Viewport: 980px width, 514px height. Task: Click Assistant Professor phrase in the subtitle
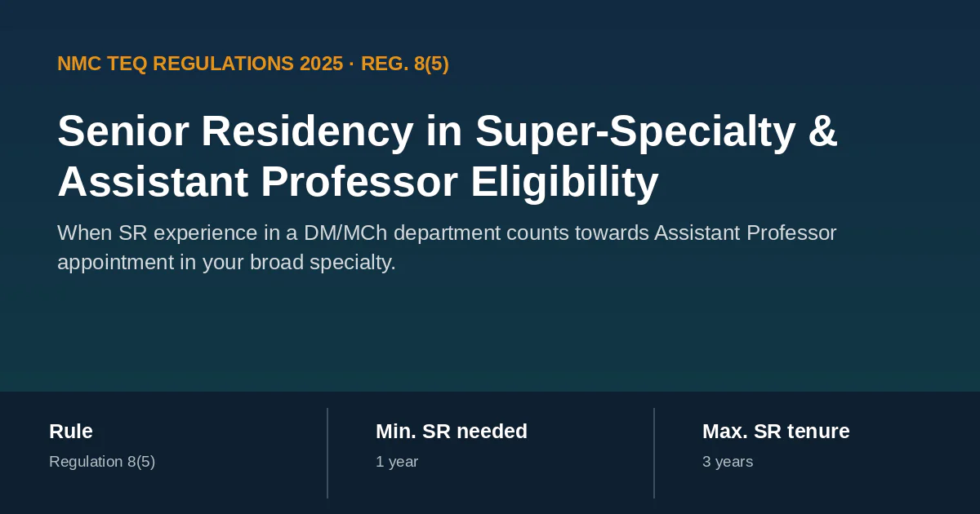(x=746, y=233)
